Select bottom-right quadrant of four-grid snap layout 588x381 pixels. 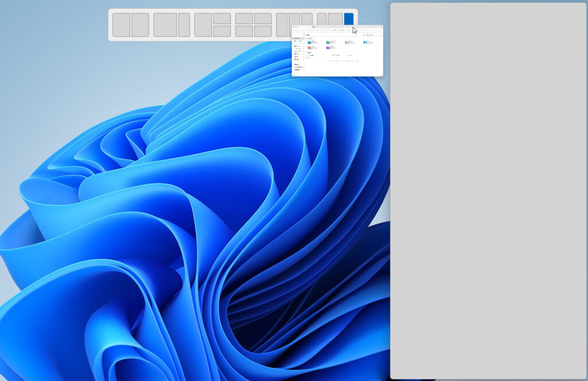point(263,31)
